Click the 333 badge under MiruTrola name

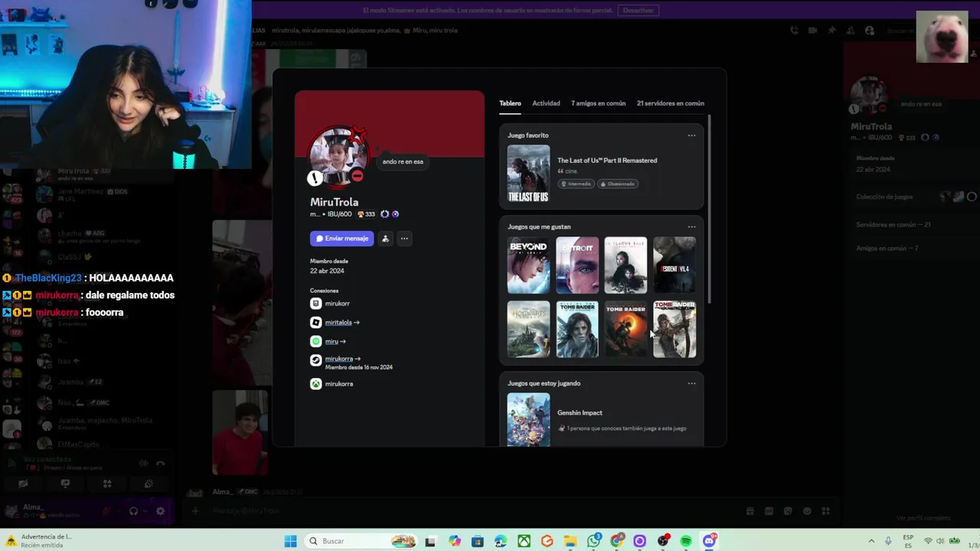click(366, 214)
